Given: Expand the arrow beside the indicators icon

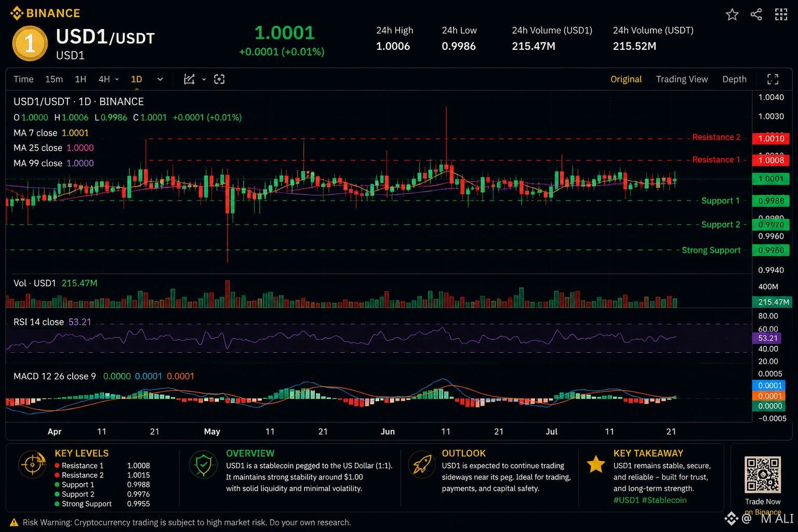Looking at the screenshot, I should [x=204, y=79].
